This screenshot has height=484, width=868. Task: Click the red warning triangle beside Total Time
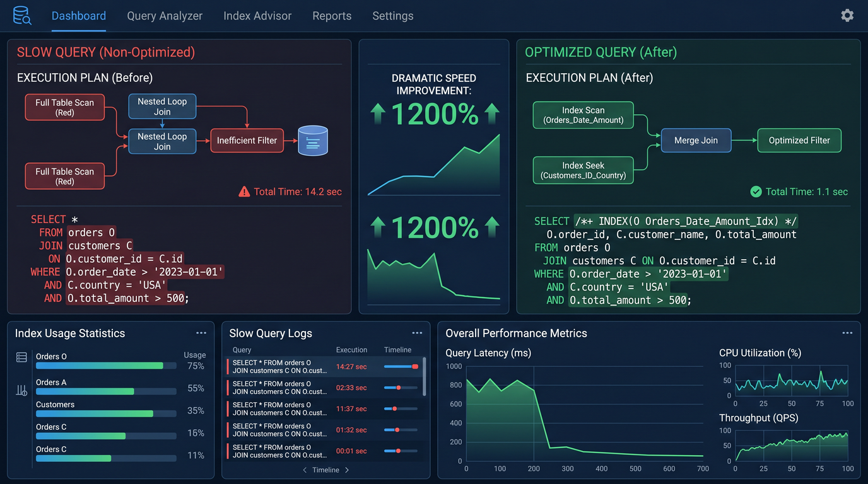tap(244, 192)
